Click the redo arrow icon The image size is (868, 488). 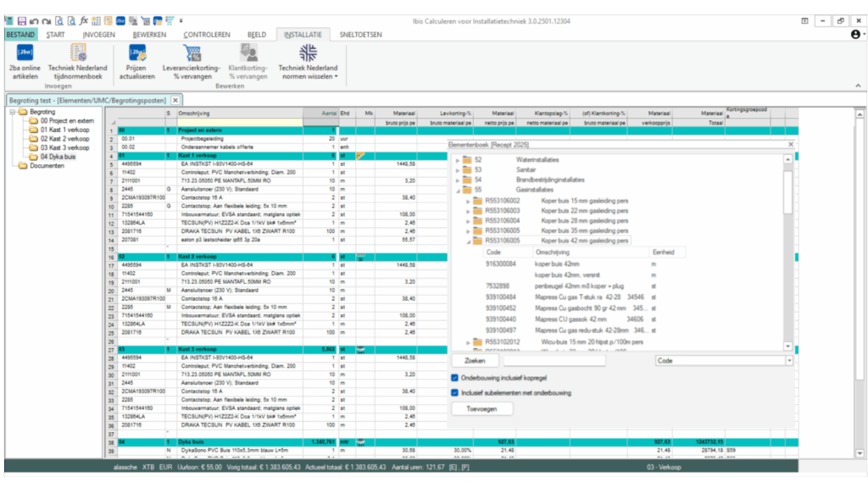[47, 20]
